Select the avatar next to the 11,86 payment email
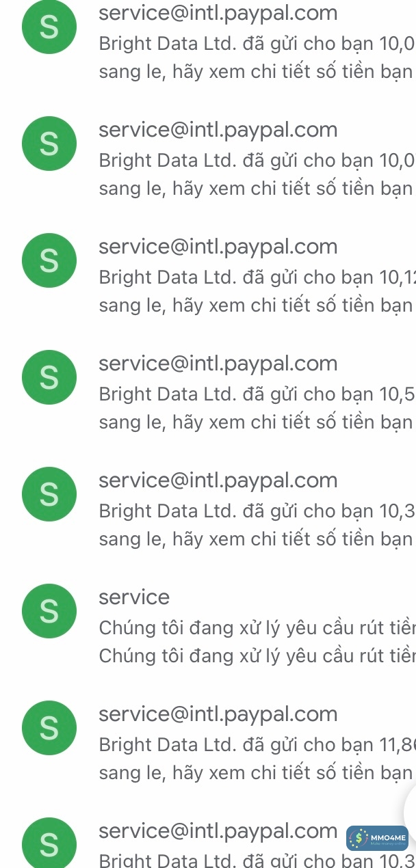 click(49, 728)
